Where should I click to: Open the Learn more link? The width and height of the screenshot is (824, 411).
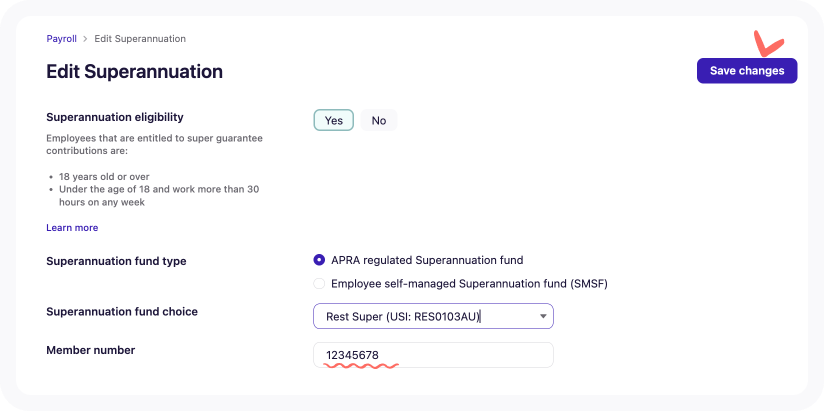72,228
